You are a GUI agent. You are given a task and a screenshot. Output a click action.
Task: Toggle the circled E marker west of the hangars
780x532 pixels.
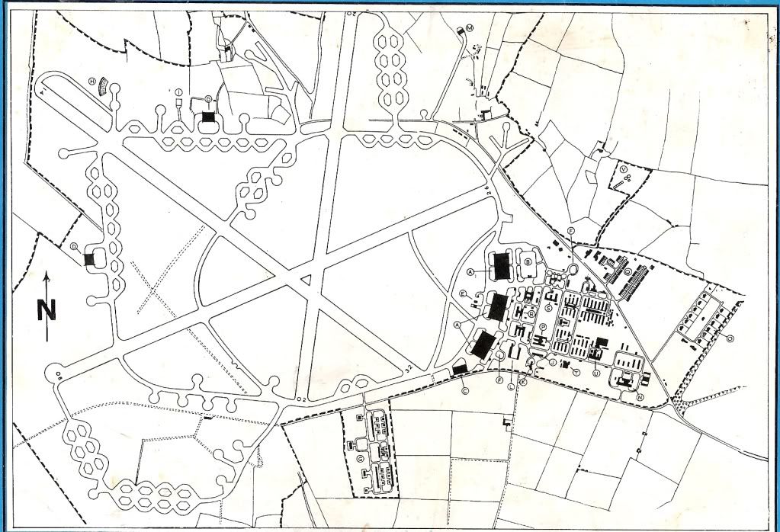coord(462,294)
